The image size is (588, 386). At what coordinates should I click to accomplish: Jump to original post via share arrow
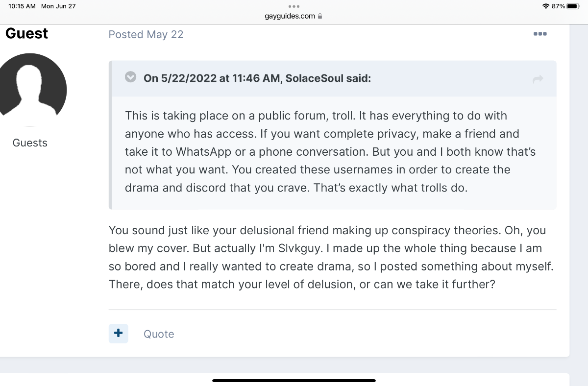click(538, 79)
